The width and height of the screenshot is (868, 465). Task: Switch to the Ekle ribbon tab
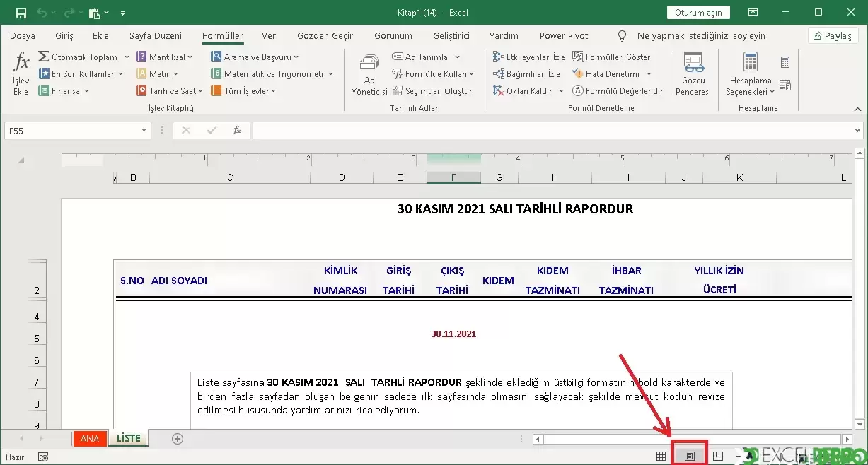100,35
